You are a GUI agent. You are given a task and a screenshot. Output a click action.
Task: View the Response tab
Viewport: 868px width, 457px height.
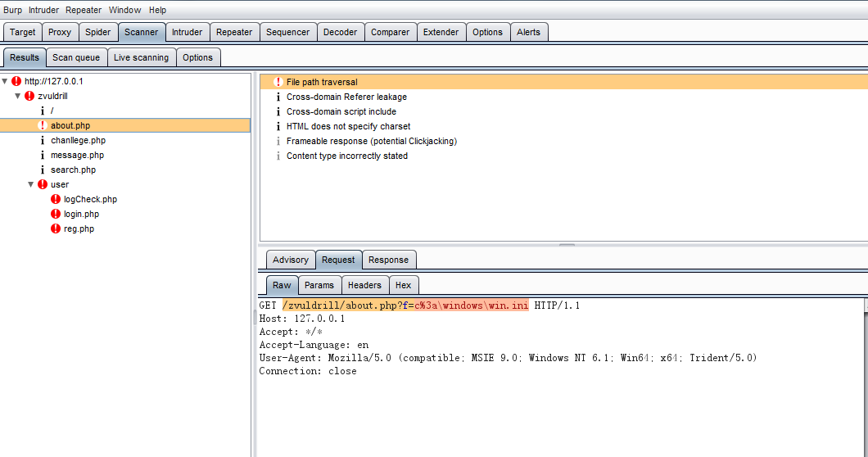click(x=389, y=260)
